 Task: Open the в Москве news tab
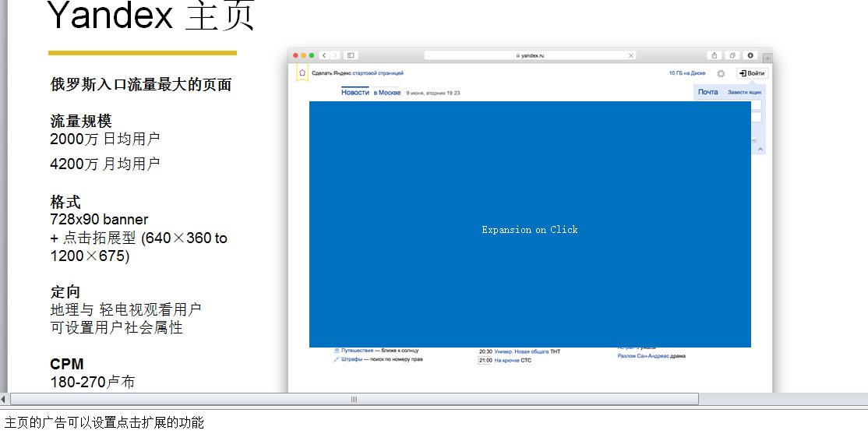(387, 93)
